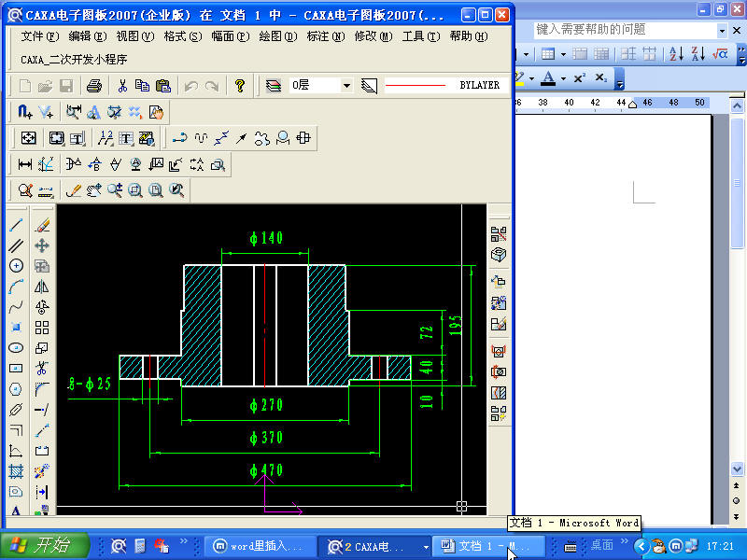Click the Redo arrow icon
747x560 pixels.
tap(212, 86)
